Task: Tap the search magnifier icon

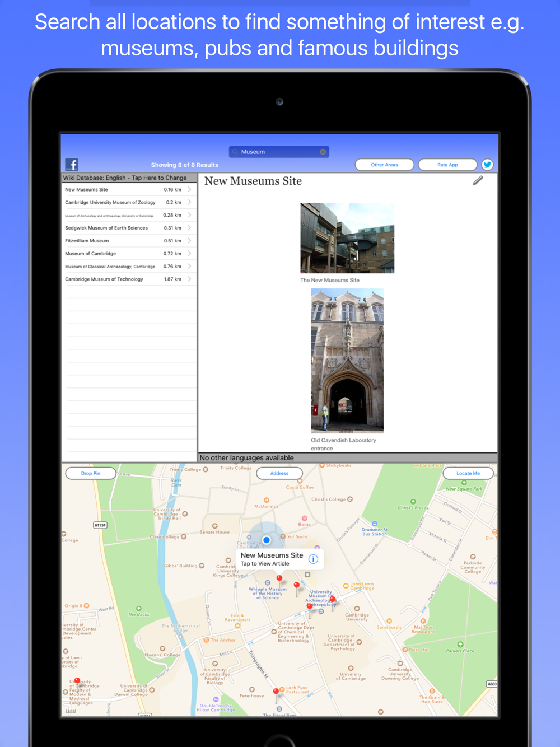Action: (235, 152)
